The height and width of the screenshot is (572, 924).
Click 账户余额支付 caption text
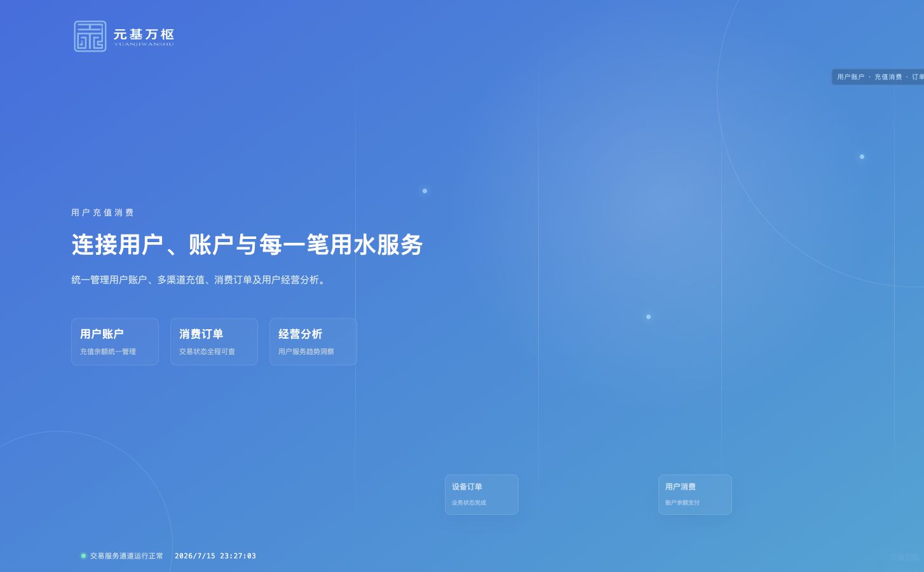683,503
